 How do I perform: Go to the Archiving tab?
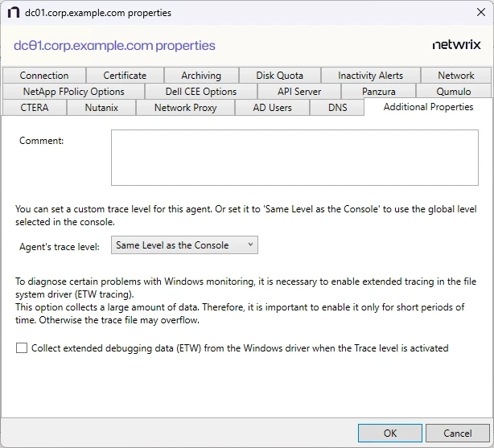coord(200,76)
